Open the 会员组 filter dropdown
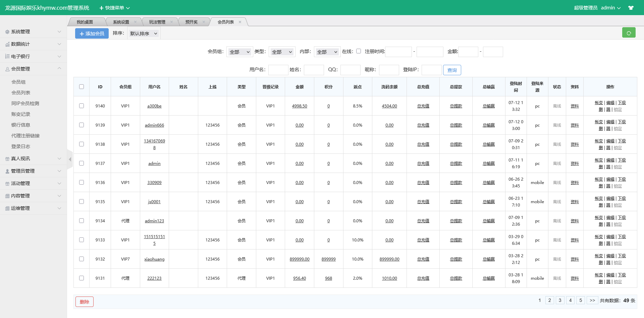Screen dimensions: 644x318 coord(239,52)
